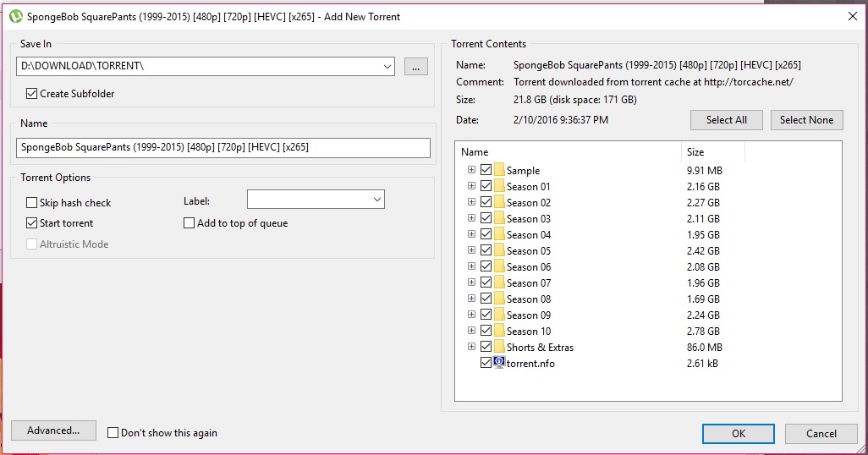Image resolution: width=868 pixels, height=455 pixels.
Task: Expand the Shorts & Extras tree node
Action: [471, 346]
